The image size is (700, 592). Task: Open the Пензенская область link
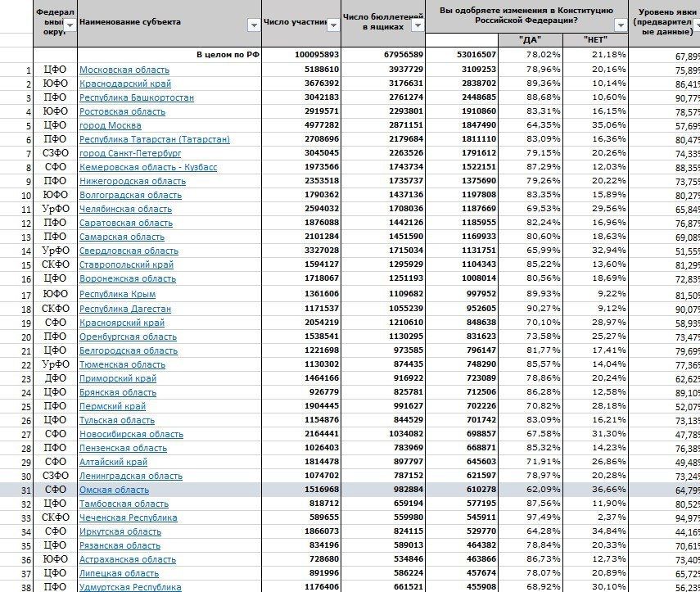123,448
